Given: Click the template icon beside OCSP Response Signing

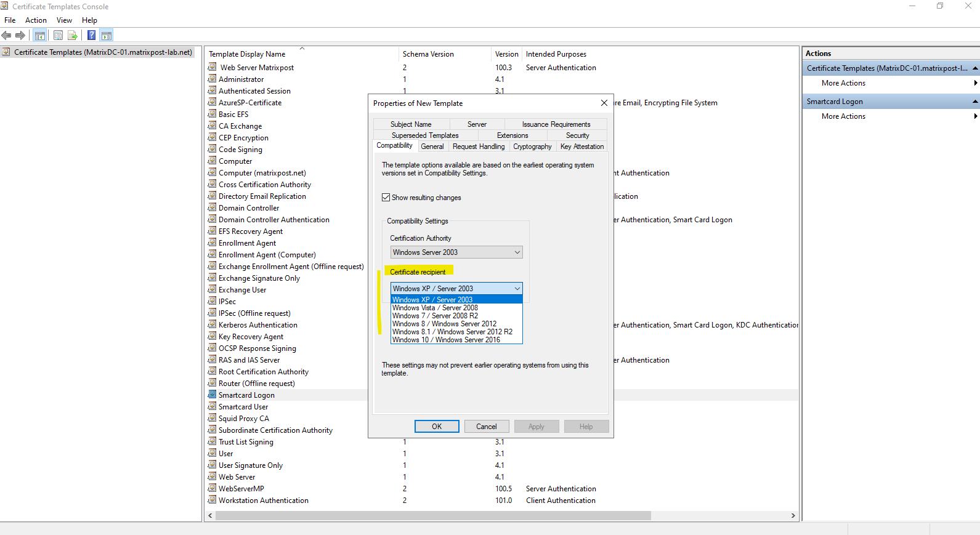Looking at the screenshot, I should 213,348.
